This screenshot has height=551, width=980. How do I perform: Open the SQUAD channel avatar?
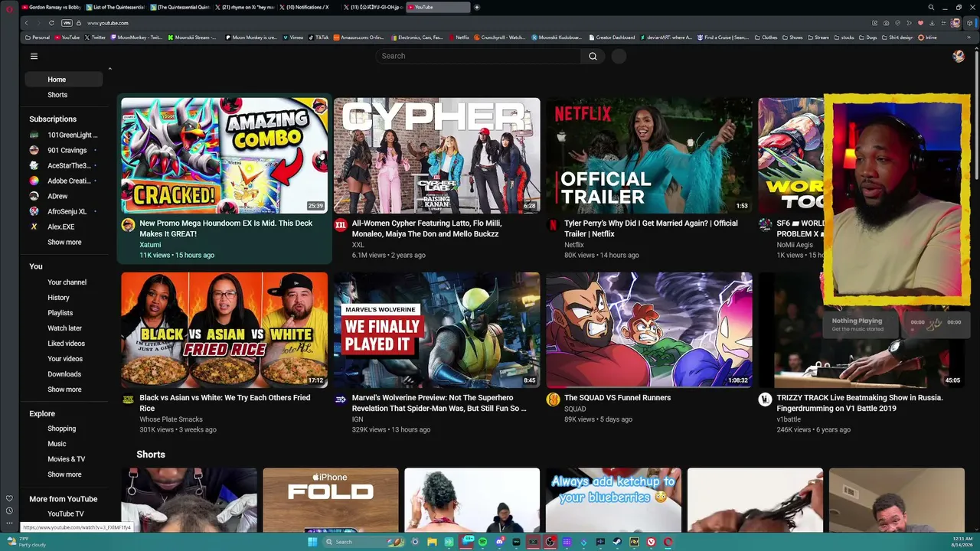point(553,399)
